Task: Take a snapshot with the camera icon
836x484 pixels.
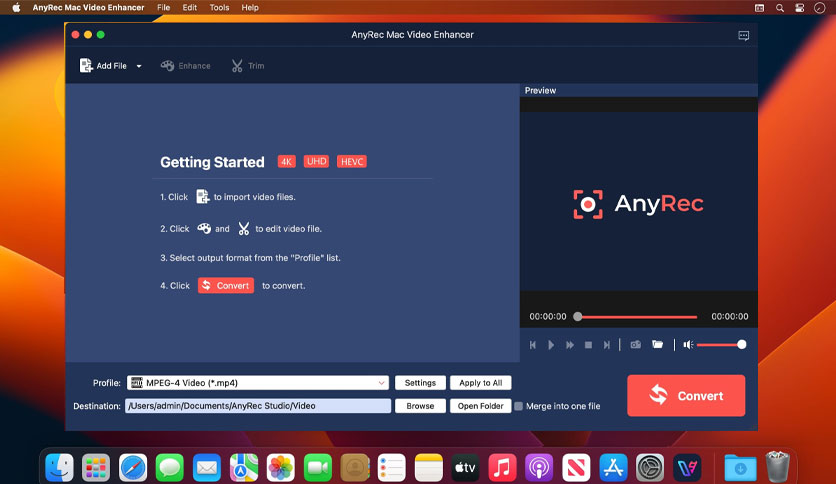Action: point(636,345)
